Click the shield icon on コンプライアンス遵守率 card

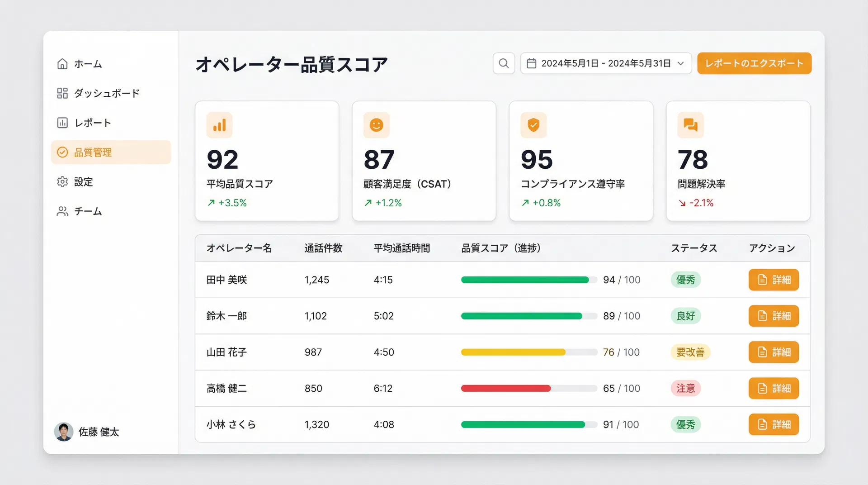click(x=533, y=125)
